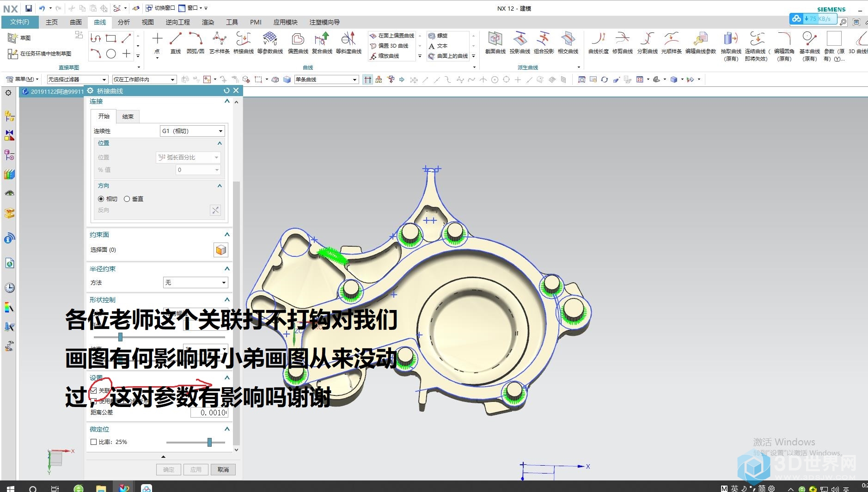
Task: Switch to the 开始 tab
Action: (104, 116)
